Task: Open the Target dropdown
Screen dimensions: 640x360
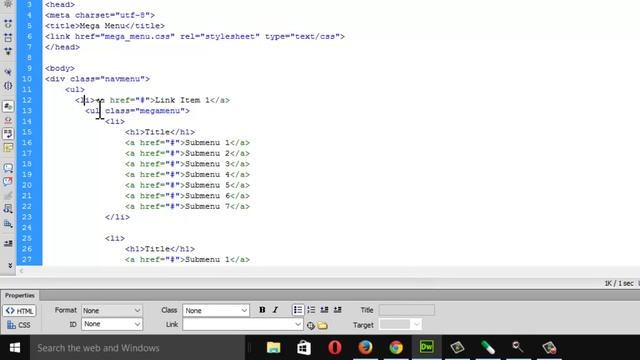Action: pyautogui.click(x=400, y=324)
